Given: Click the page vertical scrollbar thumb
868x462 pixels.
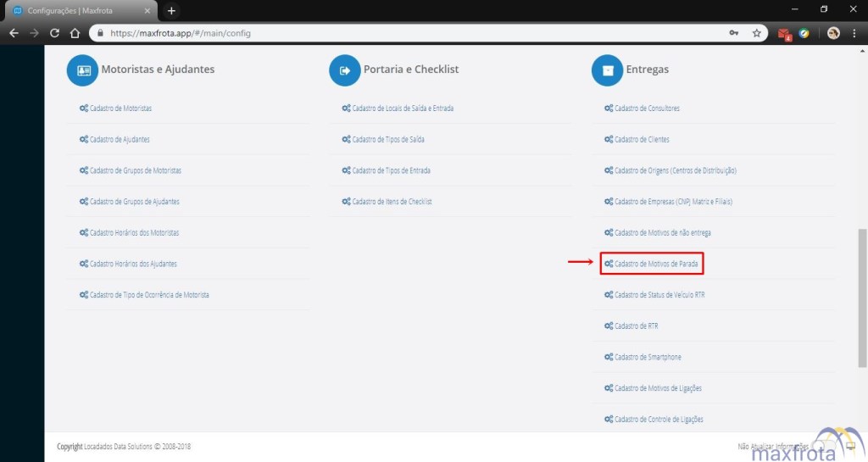Looking at the screenshot, I should pos(862,297).
